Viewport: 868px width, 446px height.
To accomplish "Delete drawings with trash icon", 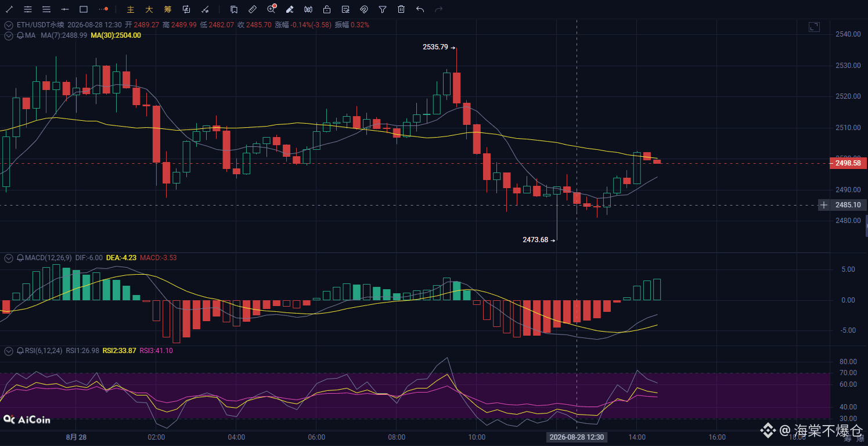I will tap(401, 9).
